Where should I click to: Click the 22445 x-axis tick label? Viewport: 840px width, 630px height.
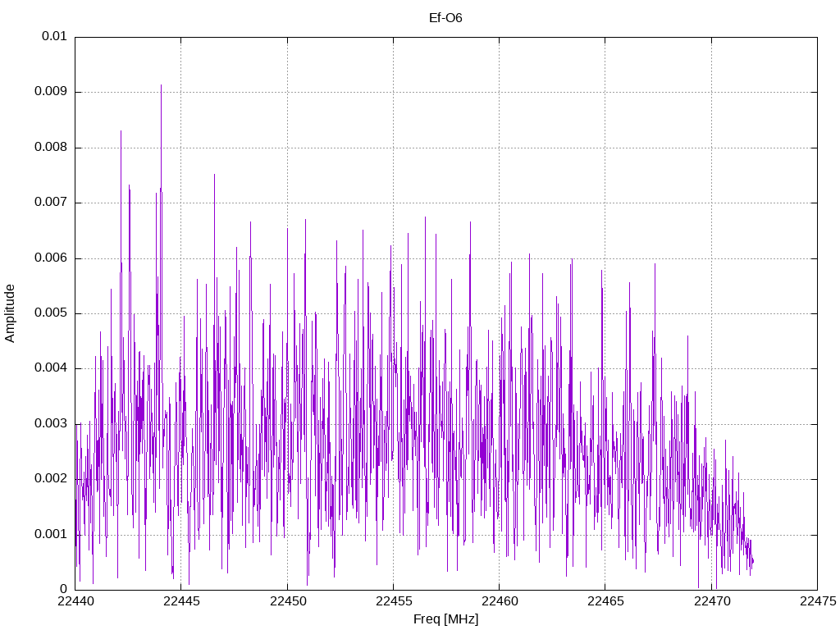pyautogui.click(x=181, y=601)
